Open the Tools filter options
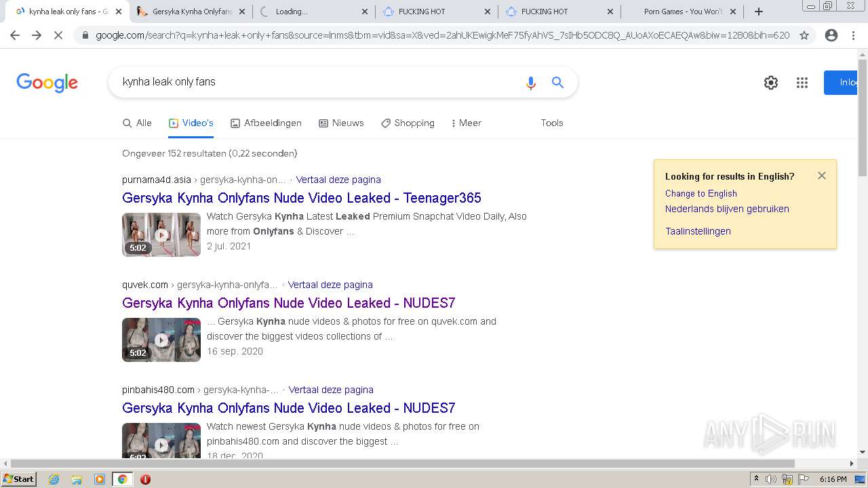Screen dimensions: 868x488 point(552,123)
